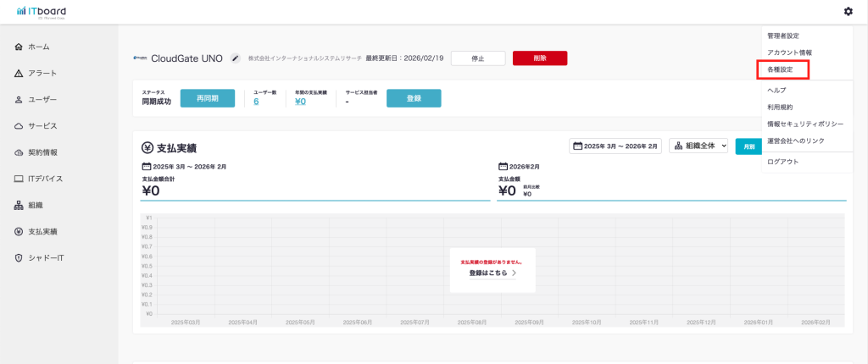Choose ログアウト from the menu
This screenshot has width=868, height=364.
[782, 162]
